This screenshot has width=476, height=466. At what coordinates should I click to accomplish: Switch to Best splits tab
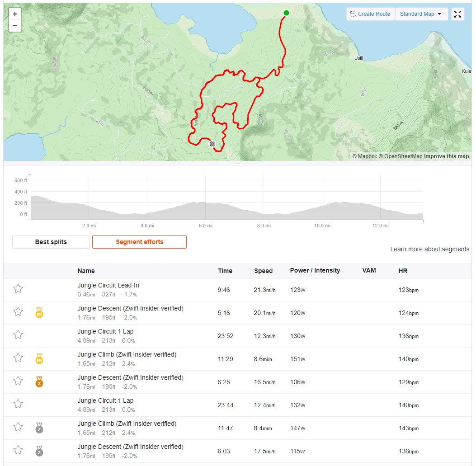51,242
